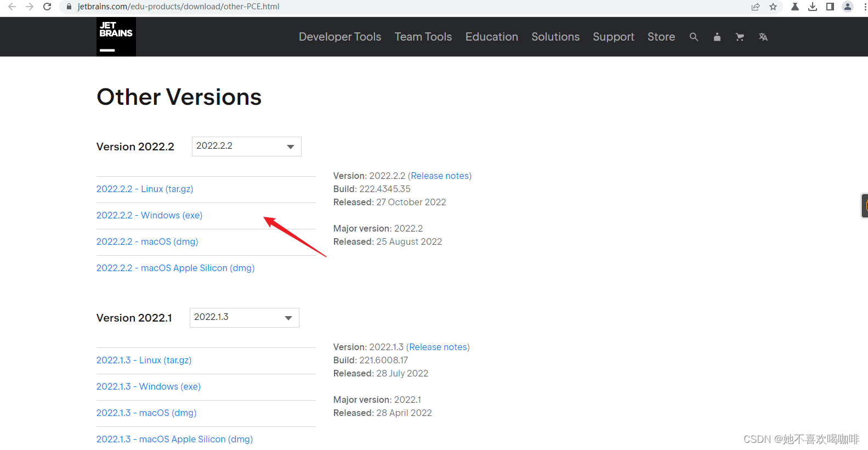Download 2022.1.3 Windows exe
Image resolution: width=868 pixels, height=450 pixels.
(x=149, y=386)
